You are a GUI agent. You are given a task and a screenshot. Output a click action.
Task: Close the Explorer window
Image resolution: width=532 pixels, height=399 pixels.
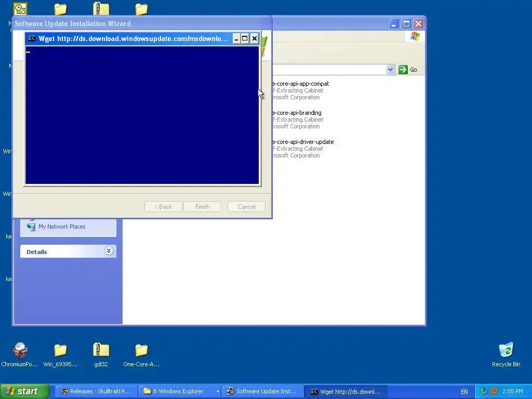418,24
